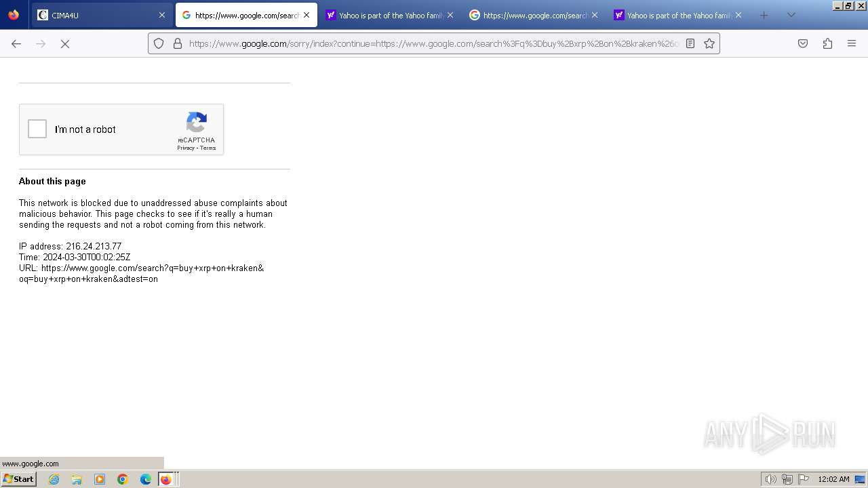868x488 pixels.
Task: Open reCAPTCHA Terms link
Action: (x=208, y=148)
